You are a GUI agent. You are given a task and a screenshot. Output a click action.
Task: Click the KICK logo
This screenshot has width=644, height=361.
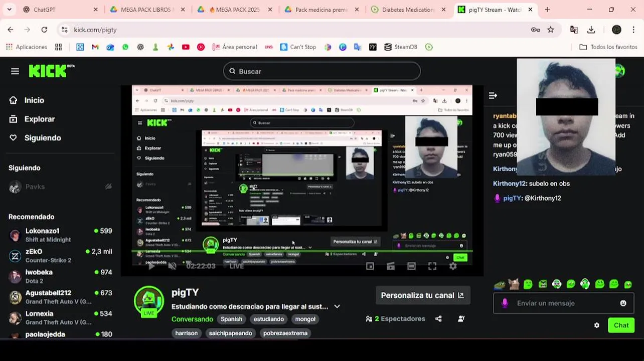(x=51, y=71)
